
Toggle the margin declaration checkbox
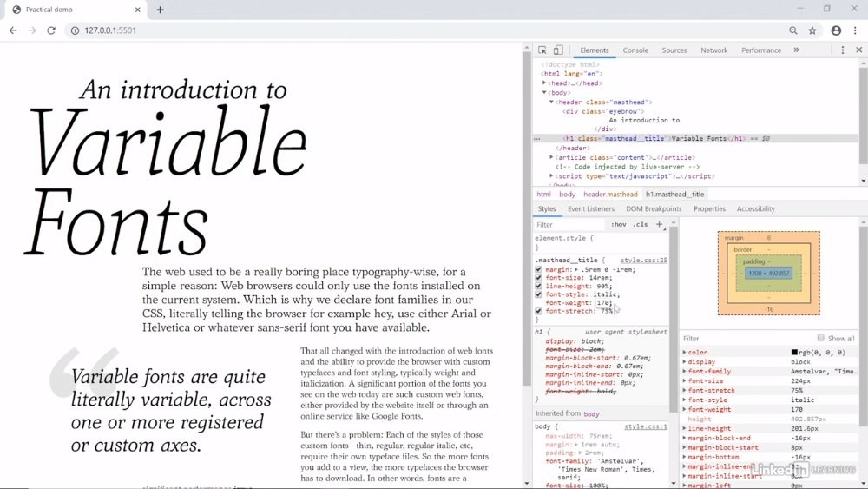539,270
